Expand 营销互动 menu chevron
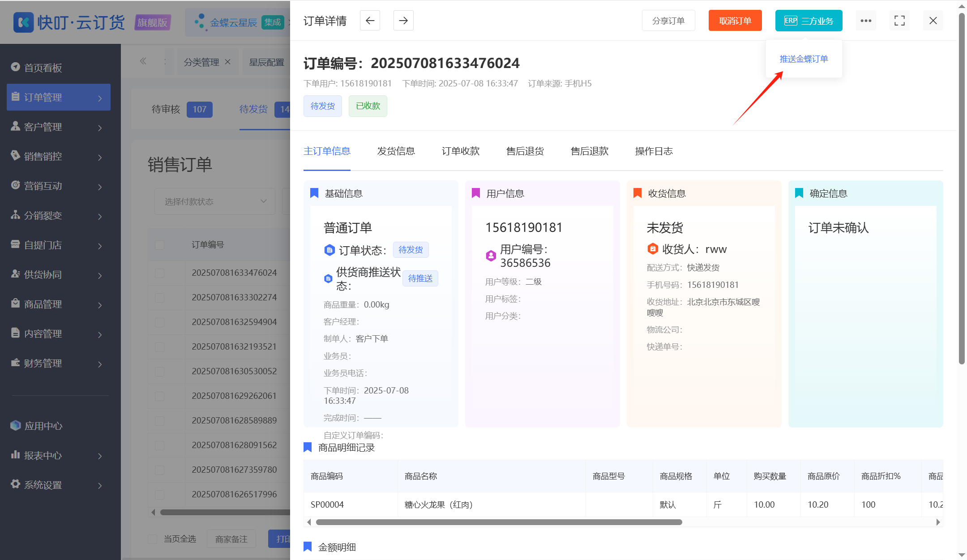The height and width of the screenshot is (560, 967). (100, 187)
